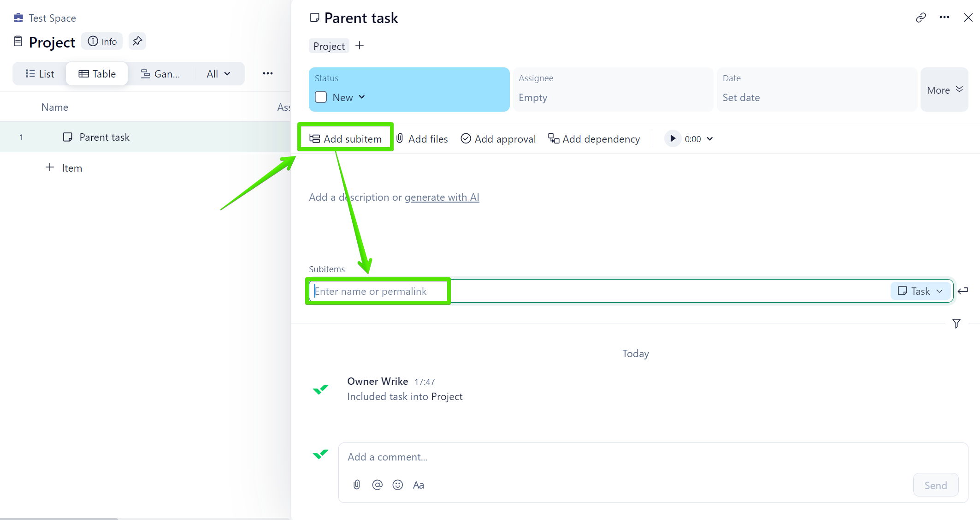
Task: Insert mention with the @ icon
Action: coord(377,484)
